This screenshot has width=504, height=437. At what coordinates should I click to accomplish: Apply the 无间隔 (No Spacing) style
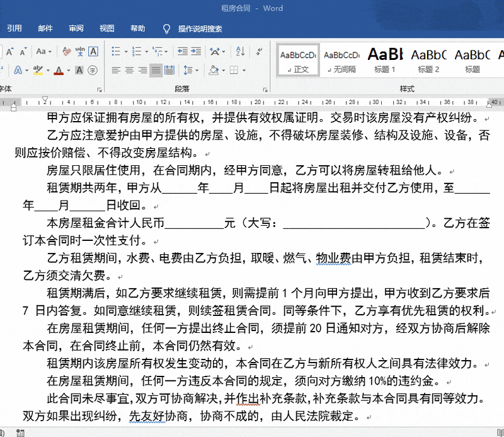point(341,60)
